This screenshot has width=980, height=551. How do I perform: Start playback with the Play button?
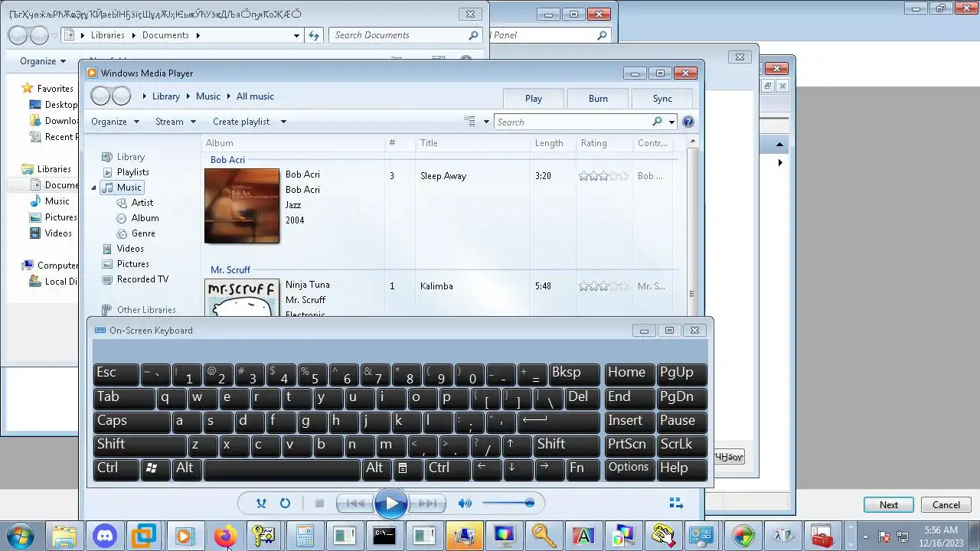click(x=391, y=503)
